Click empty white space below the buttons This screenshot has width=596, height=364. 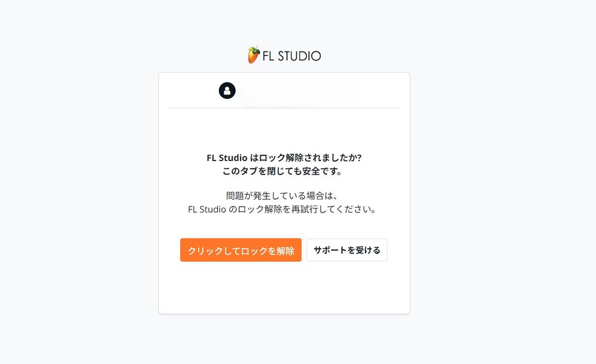click(284, 288)
